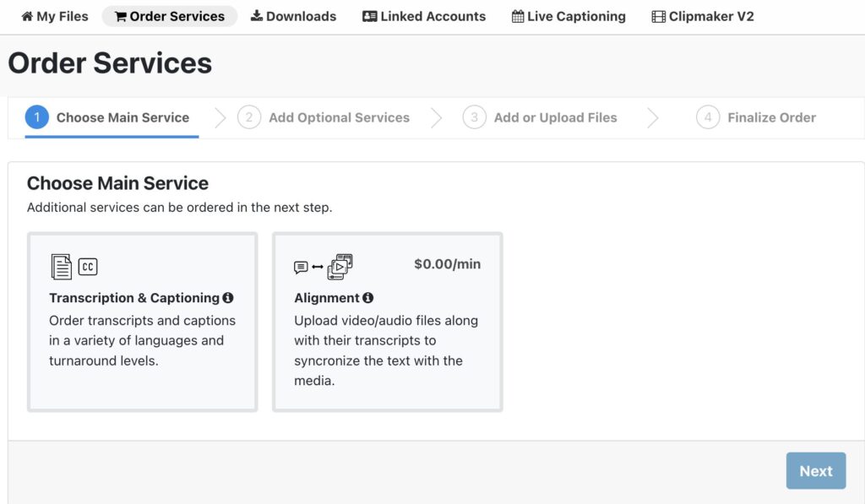Viewport: 865px width, 504px height.
Task: Click the Alignment sync media icon
Action: pyautogui.click(x=324, y=267)
